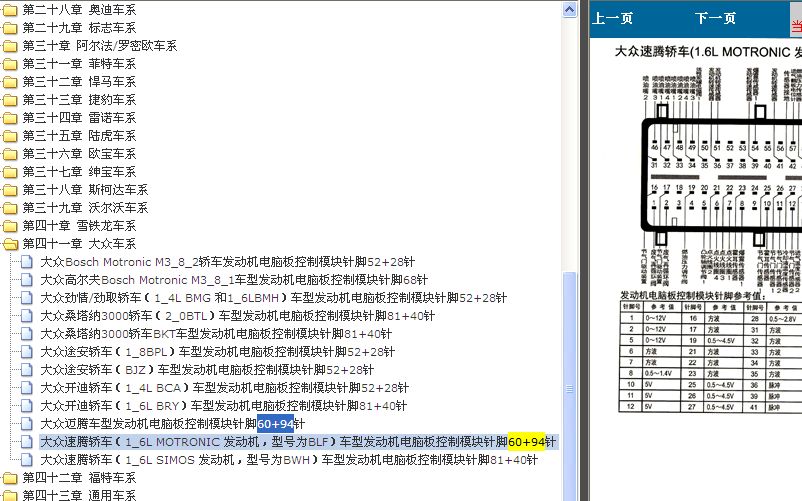802x501 pixels.
Task: Open 大众劲情/劲取轿车 52+28针 page
Action: (274, 298)
